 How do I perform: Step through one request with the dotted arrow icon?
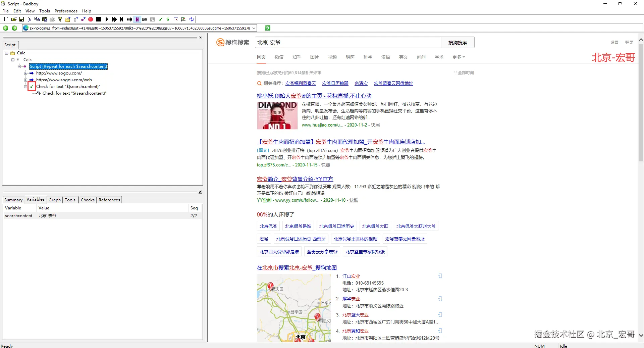(129, 19)
